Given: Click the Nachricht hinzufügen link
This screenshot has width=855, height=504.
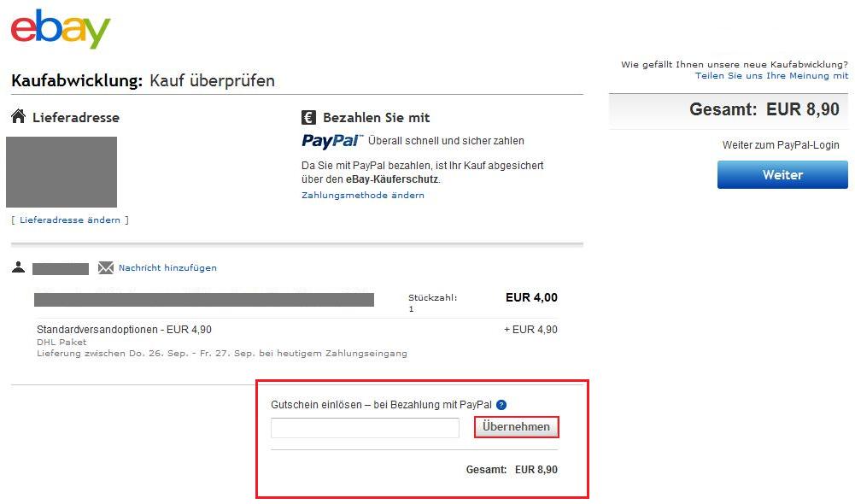Looking at the screenshot, I should click(x=167, y=267).
